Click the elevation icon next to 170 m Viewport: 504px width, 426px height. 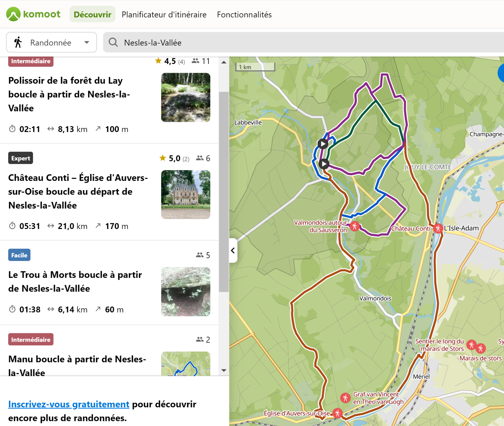click(x=98, y=225)
